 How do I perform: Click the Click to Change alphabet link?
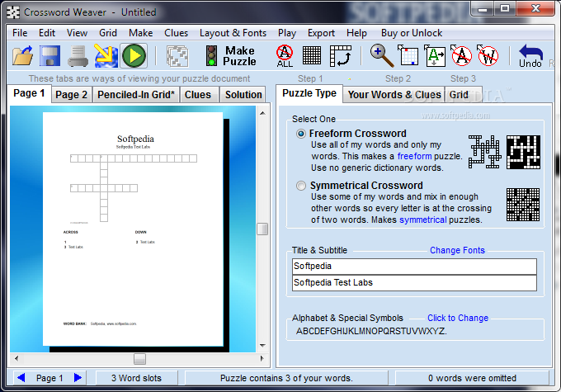click(458, 318)
